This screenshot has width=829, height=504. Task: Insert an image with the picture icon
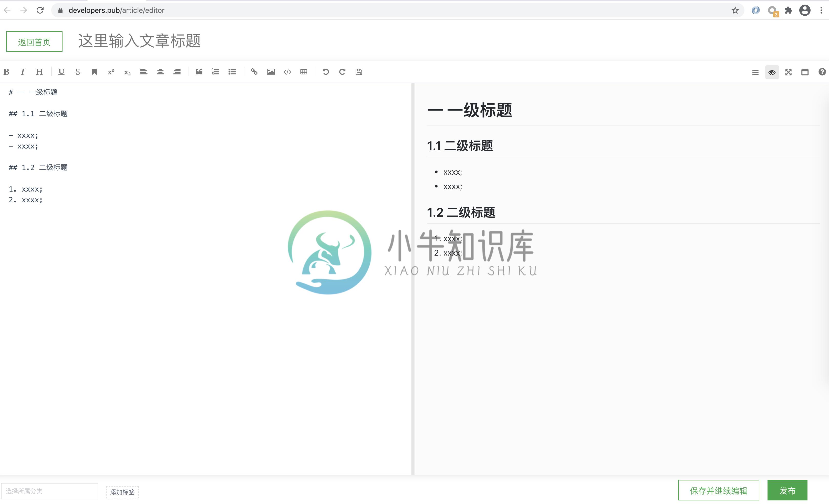pos(271,72)
